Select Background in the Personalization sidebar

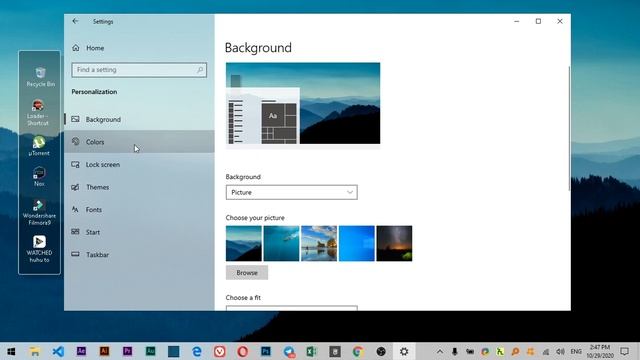coord(139,119)
